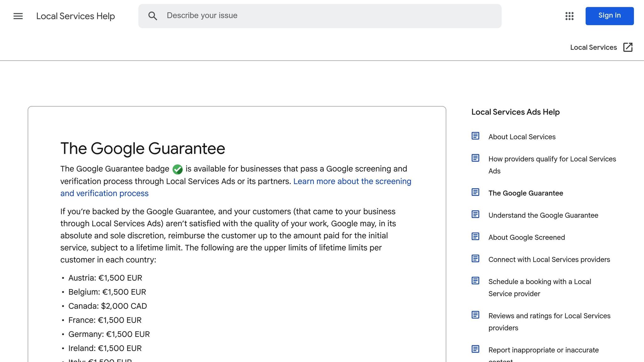Click Local Services Help heading to go home
This screenshot has height=362, width=644.
tap(75, 16)
